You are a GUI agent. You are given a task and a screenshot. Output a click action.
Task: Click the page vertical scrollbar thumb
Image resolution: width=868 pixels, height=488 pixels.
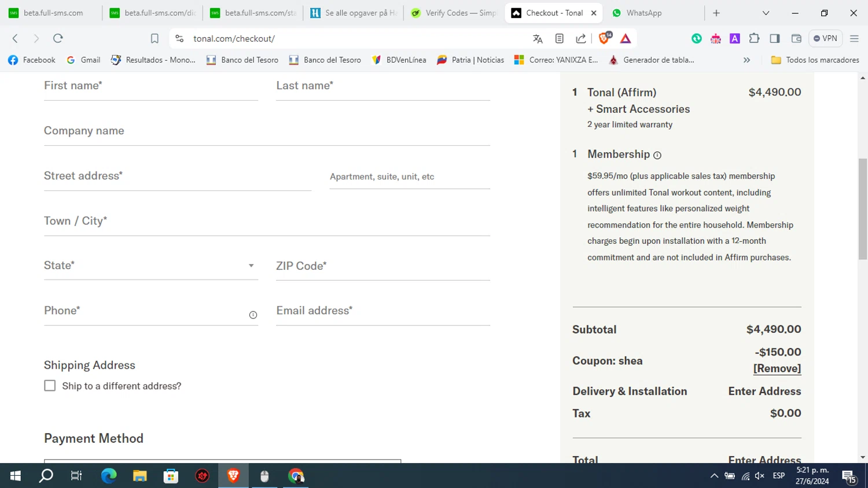863,208
